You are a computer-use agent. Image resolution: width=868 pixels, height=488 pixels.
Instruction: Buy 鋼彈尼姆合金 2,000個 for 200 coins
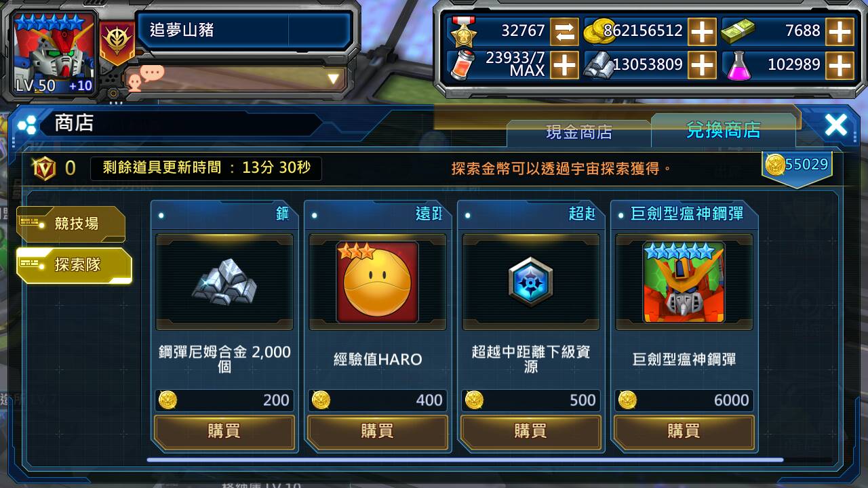224,431
